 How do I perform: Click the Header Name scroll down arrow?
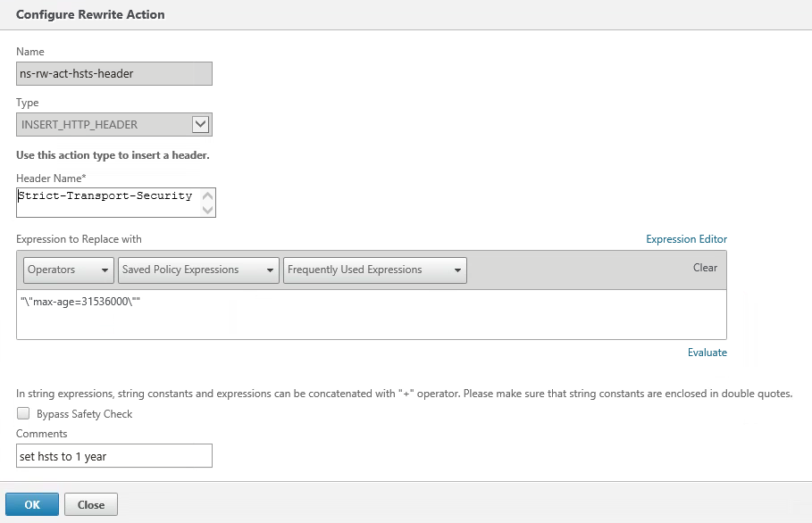coord(207,210)
